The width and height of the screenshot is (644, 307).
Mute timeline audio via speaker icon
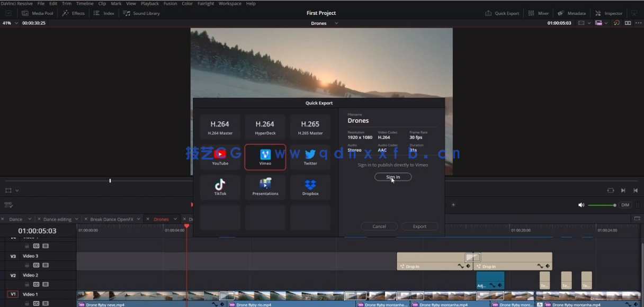pos(581,204)
